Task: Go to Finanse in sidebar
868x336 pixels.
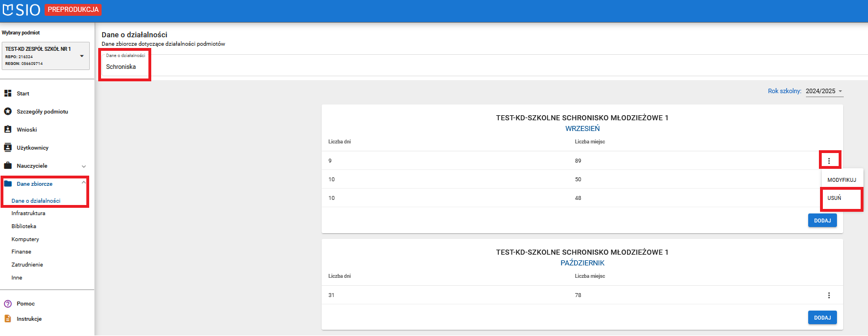Action: [21, 252]
